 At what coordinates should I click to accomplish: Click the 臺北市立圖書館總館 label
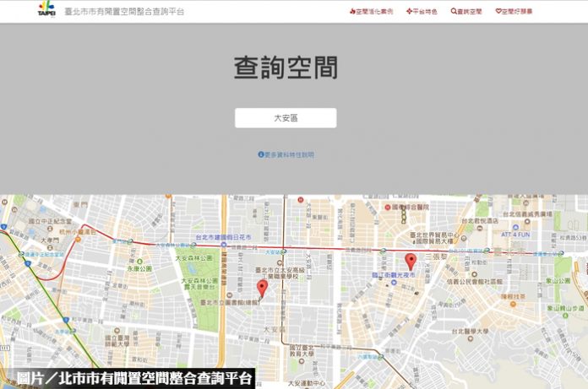tap(230, 302)
